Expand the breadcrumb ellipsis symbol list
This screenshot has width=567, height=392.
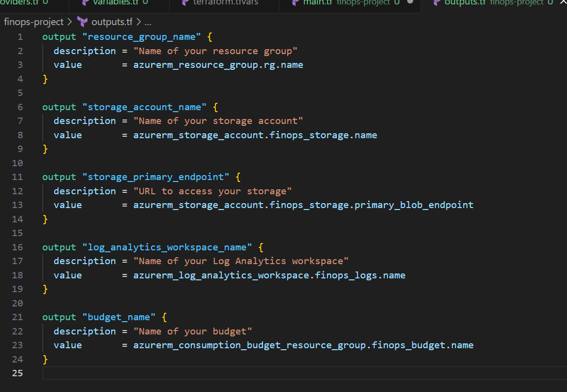pos(148,22)
